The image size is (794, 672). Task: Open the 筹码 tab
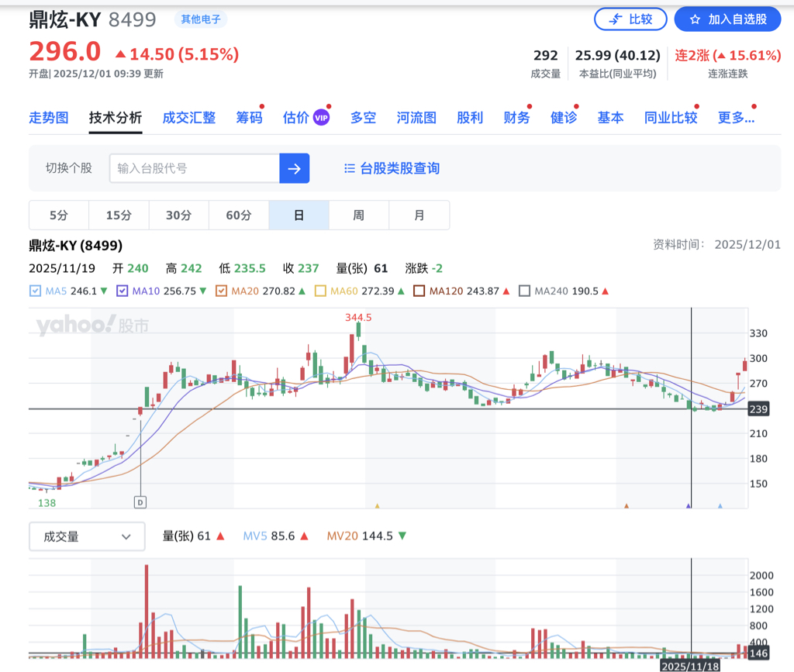pyautogui.click(x=249, y=118)
